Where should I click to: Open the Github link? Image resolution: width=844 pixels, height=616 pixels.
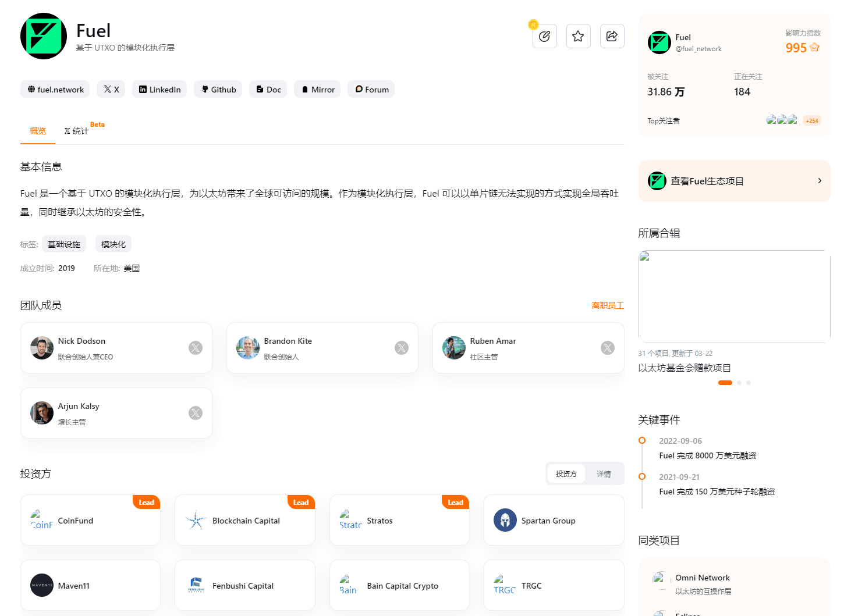click(x=219, y=90)
